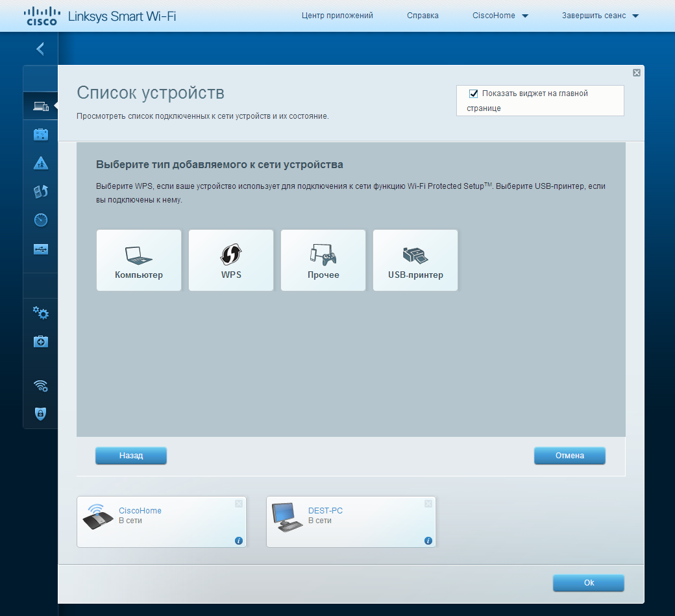
Task: Confirm with the Ok button
Action: (x=589, y=582)
